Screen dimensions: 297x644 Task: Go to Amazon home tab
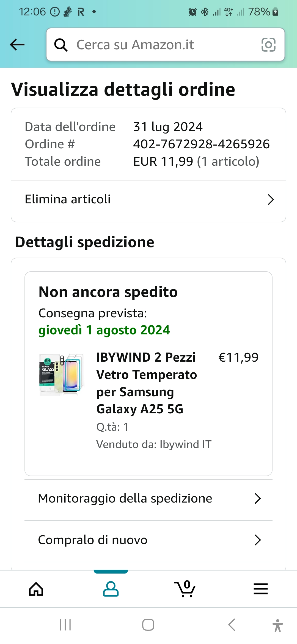(36, 589)
